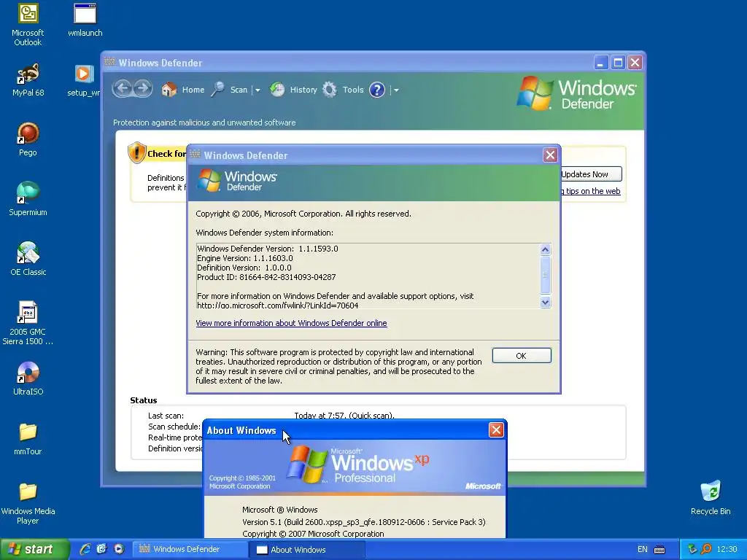The height and width of the screenshot is (560, 747).
Task: Open the Start menu
Action: 34,549
